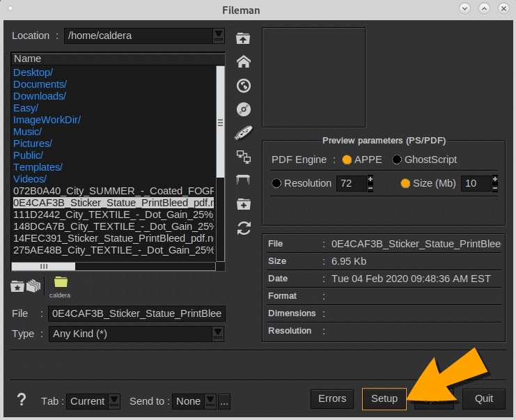The height and width of the screenshot is (420, 516).
Task: Open the USB drive location
Action: click(243, 133)
